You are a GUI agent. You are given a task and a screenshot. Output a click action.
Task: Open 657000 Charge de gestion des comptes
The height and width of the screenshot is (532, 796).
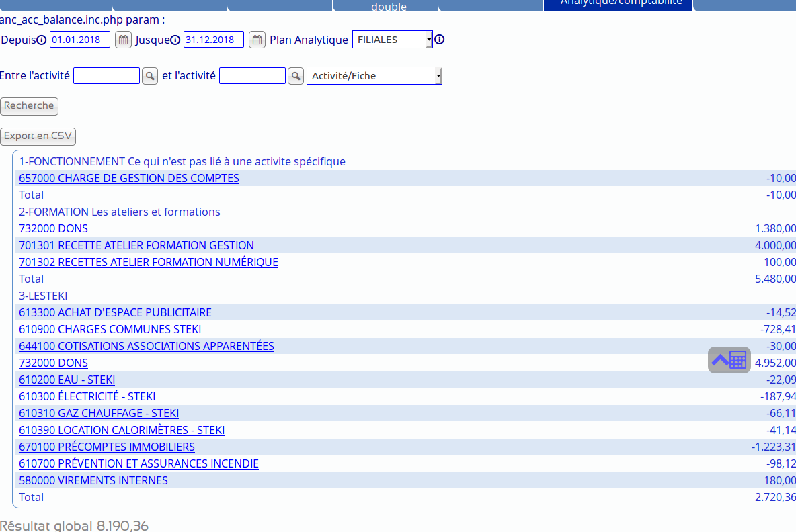[129, 178]
